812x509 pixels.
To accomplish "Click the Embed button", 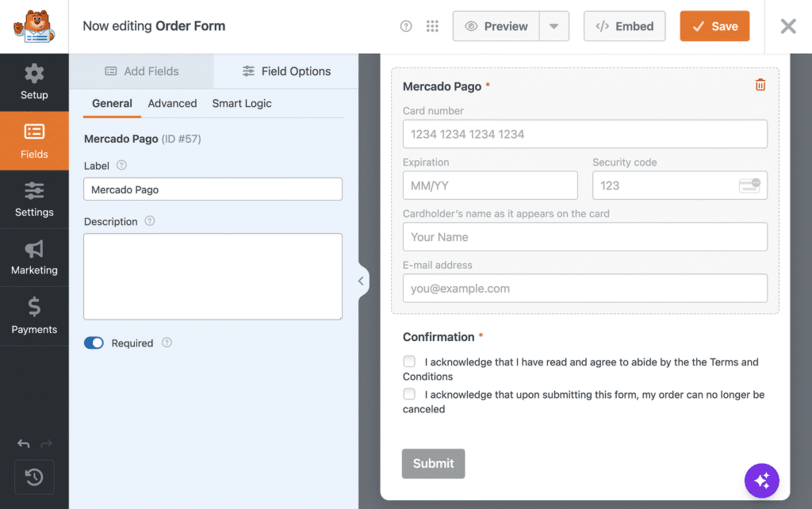I will point(625,26).
